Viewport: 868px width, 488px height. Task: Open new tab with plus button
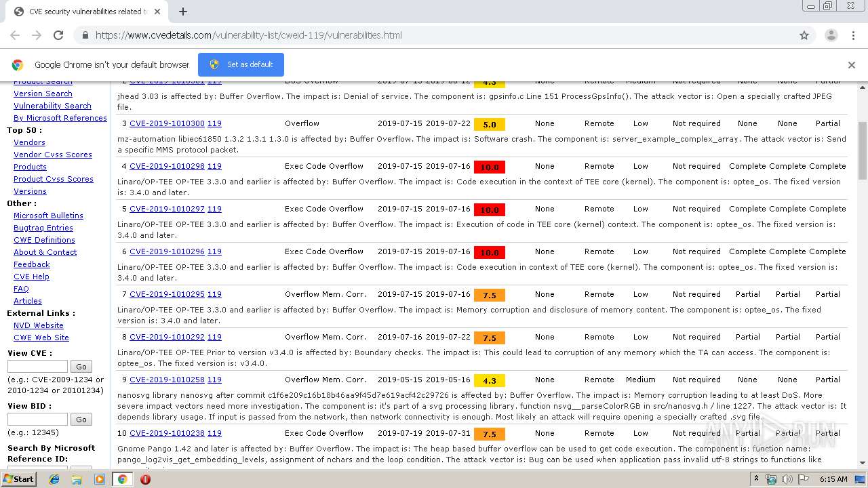183,12
